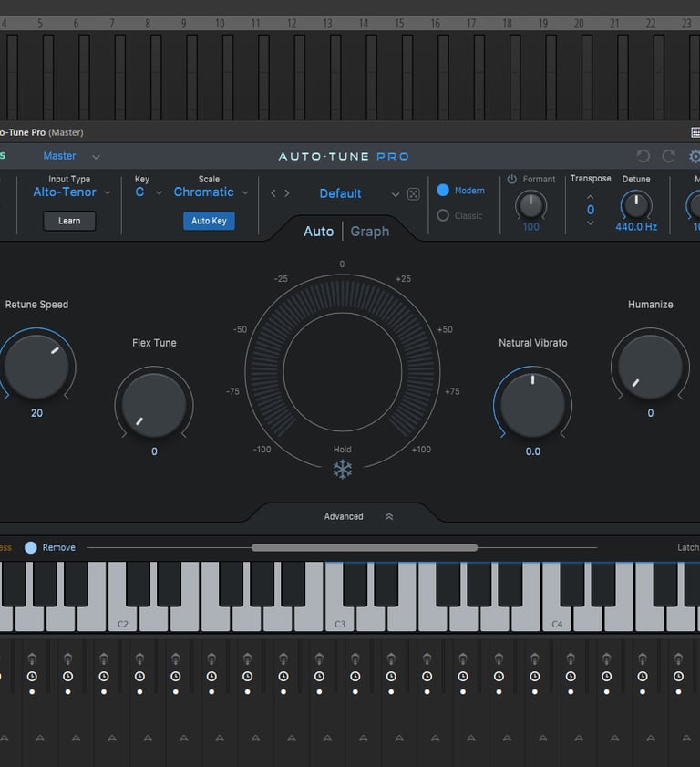The image size is (700, 767).
Task: Click the Transpose value 0
Action: coord(591,210)
